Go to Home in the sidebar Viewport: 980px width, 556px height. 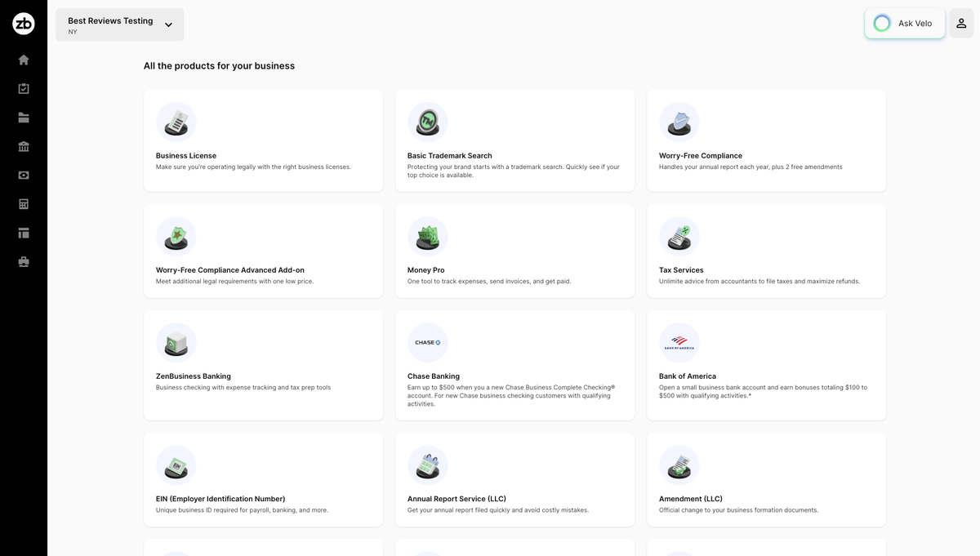(x=24, y=60)
